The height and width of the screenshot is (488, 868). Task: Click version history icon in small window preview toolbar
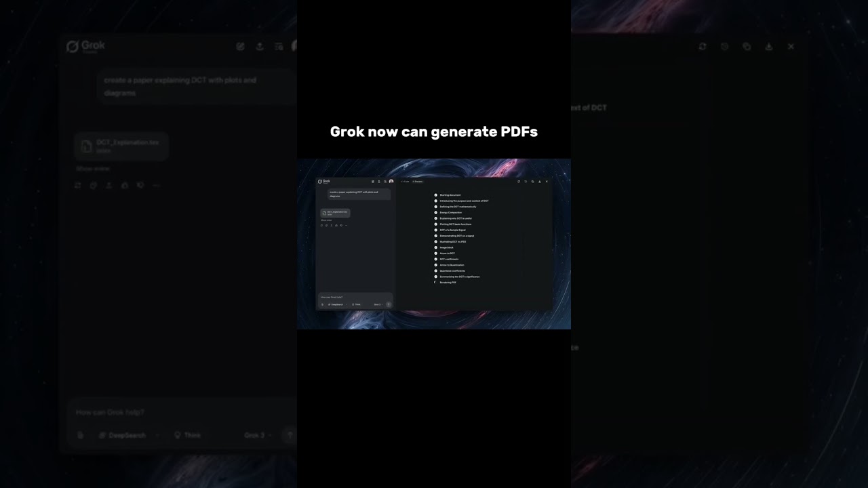pos(526,182)
